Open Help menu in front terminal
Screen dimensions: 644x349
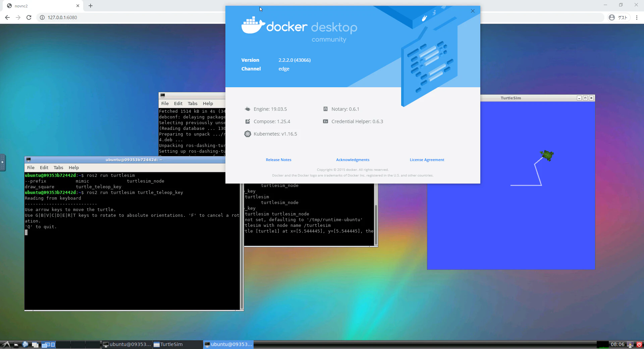coord(74,167)
